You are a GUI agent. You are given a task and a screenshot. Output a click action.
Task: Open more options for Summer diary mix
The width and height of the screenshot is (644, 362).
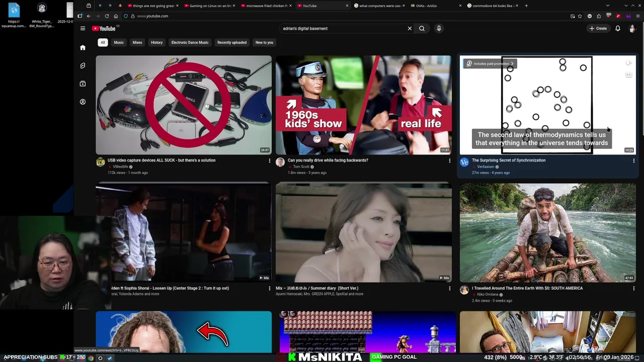pos(449,289)
